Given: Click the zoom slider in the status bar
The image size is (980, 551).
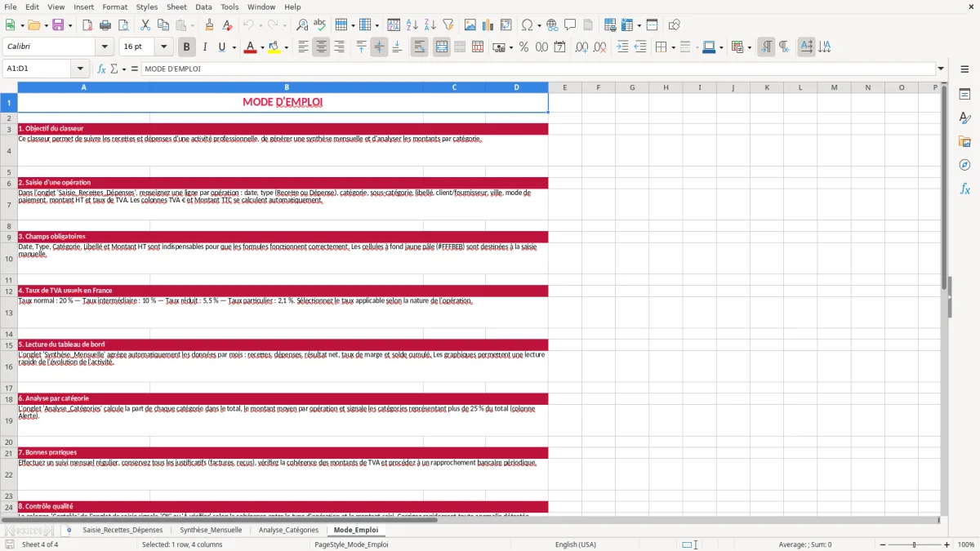Looking at the screenshot, I should point(914,544).
